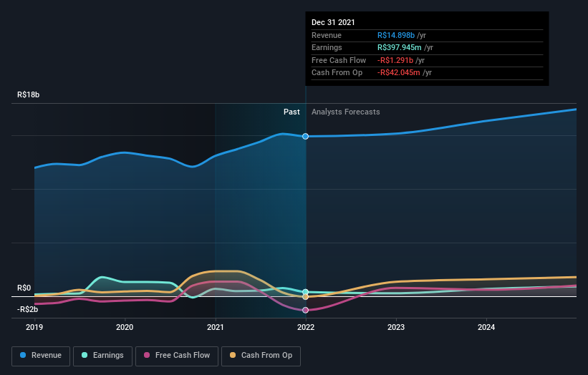Click the 2020 x-axis label
The height and width of the screenshot is (375, 588).
[125, 327]
